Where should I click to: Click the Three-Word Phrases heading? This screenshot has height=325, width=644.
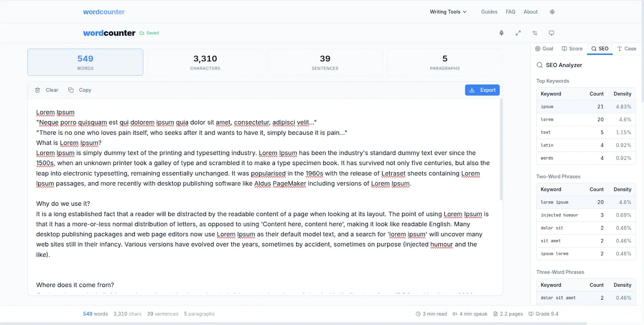pyautogui.click(x=560, y=272)
